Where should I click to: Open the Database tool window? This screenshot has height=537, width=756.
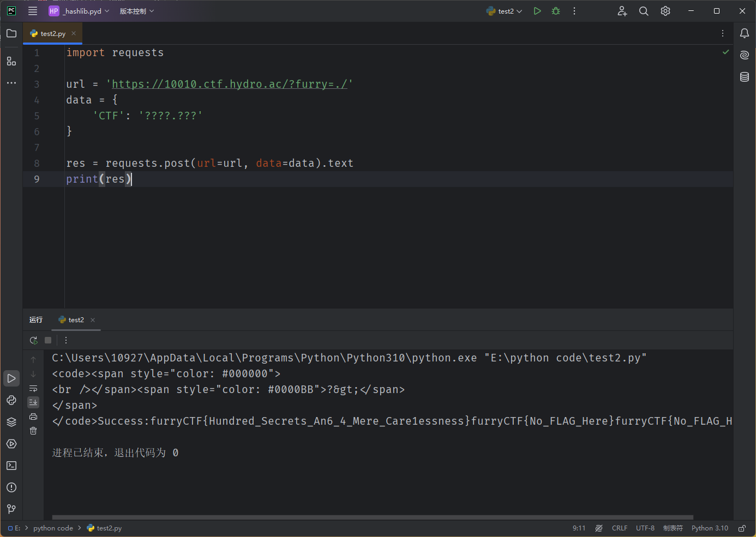point(745,77)
